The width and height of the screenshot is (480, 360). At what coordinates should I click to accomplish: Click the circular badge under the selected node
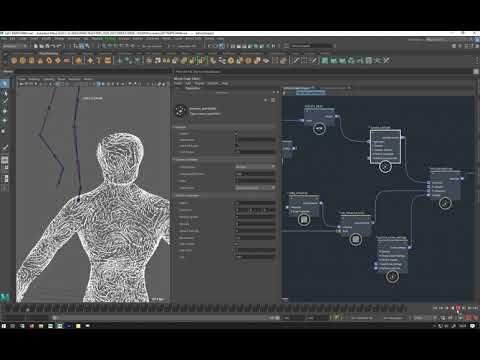(385, 166)
